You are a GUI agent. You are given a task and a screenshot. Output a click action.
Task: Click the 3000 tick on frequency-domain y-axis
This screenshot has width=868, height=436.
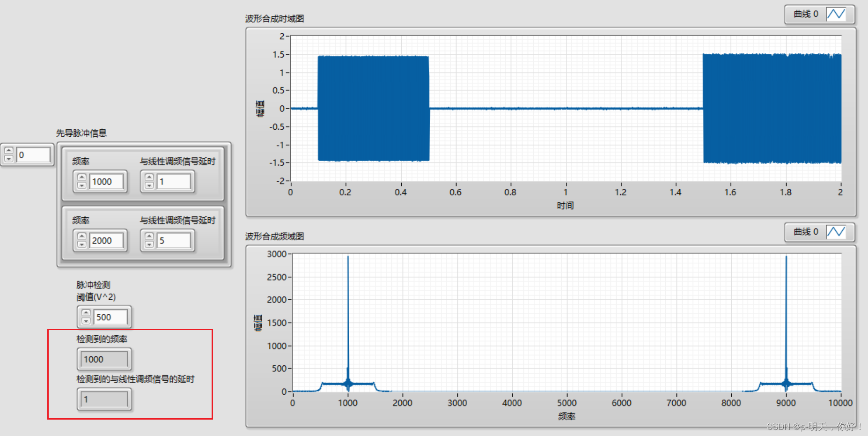277,254
